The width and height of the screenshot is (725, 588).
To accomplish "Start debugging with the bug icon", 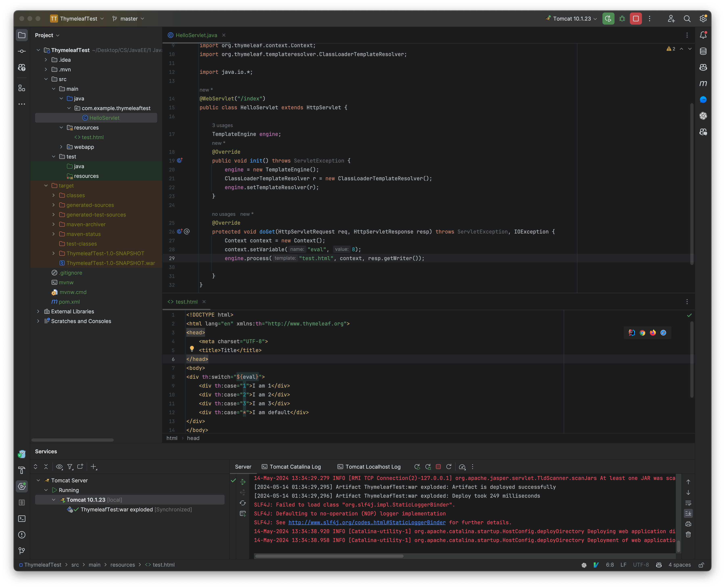I will point(622,19).
